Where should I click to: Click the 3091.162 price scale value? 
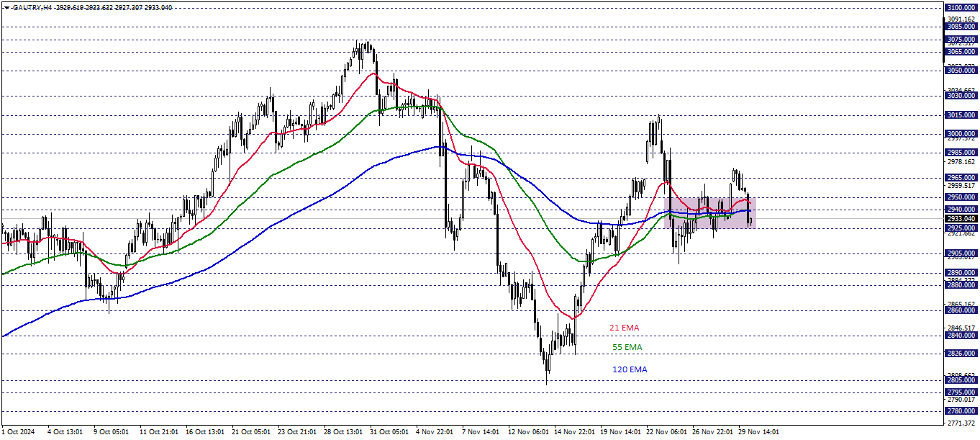[962, 19]
